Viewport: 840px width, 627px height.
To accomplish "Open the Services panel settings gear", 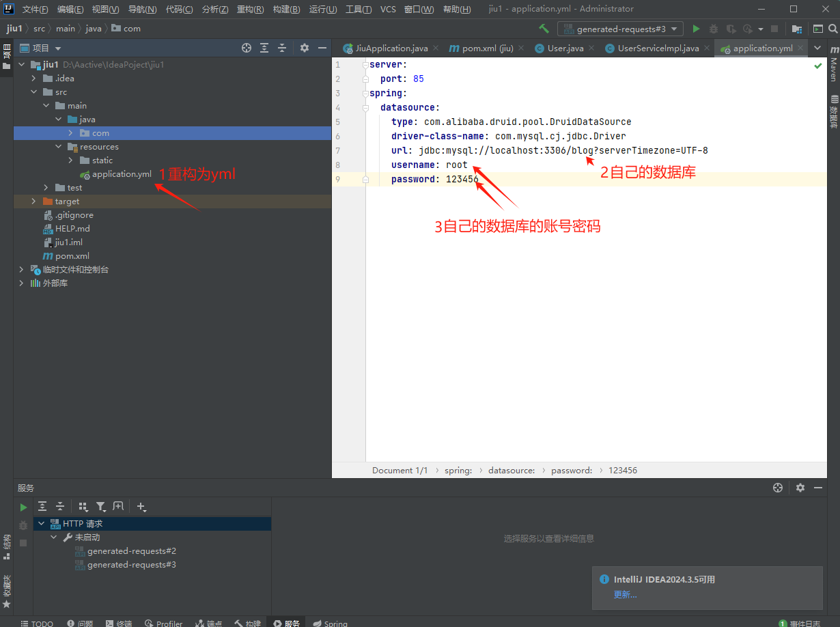I will 800,488.
